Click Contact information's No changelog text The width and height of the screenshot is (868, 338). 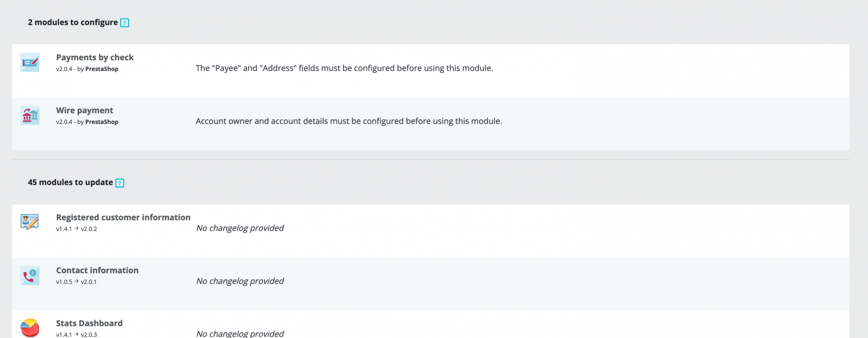click(240, 281)
